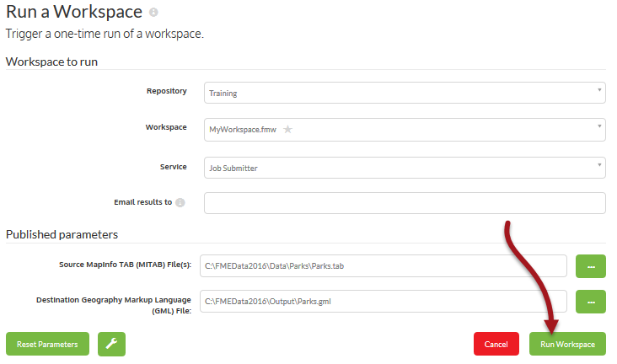Screen dimensions: 617x364
Task: Click the MyWorkspace.fmw workspace selection
Action: point(242,130)
